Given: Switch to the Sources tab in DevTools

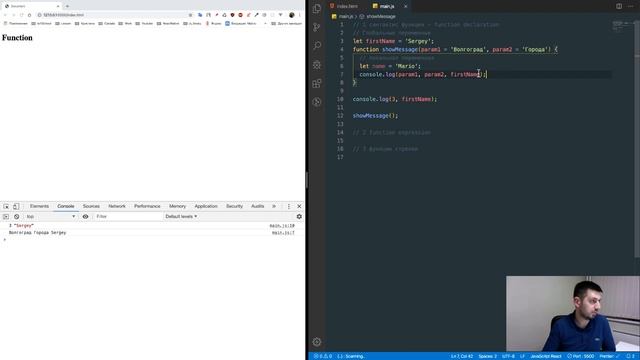Looking at the screenshot, I should (91, 207).
